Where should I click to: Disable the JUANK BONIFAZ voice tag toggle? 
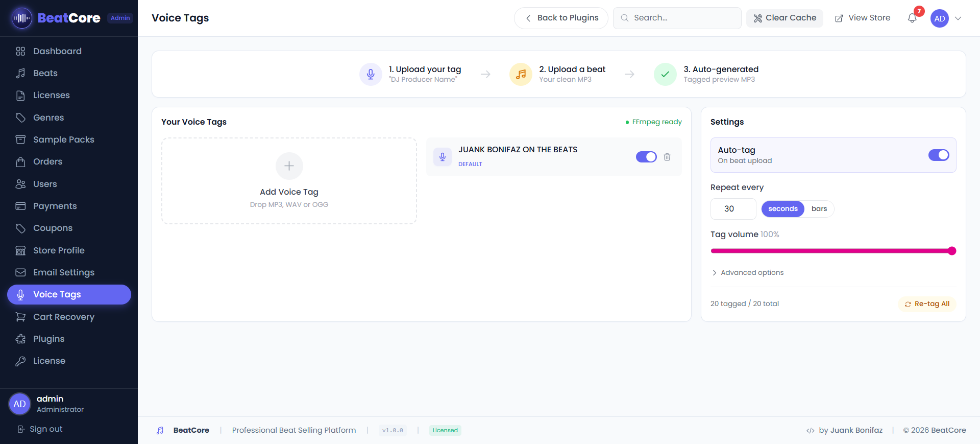(646, 157)
